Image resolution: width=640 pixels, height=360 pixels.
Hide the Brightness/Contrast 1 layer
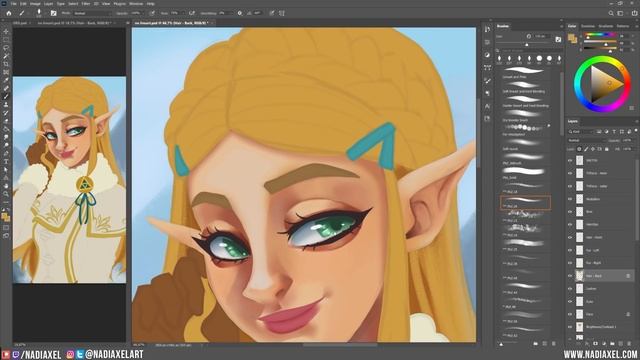[x=570, y=327]
